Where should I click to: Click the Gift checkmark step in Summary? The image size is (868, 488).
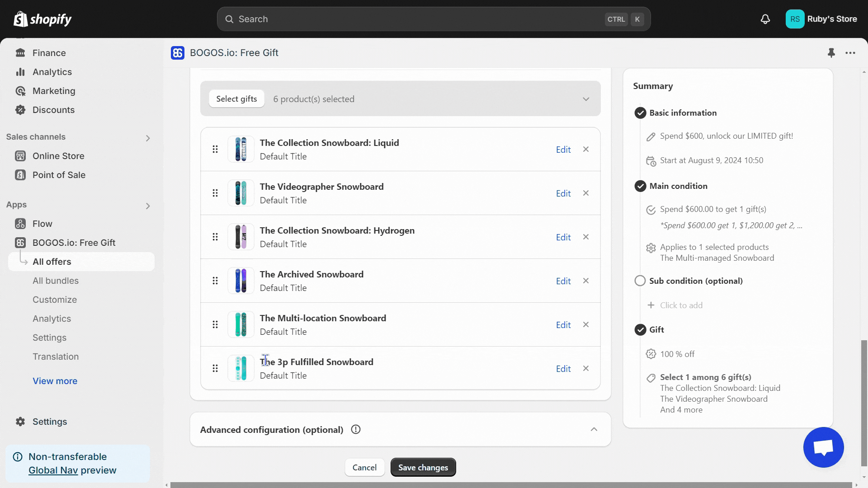coord(640,330)
